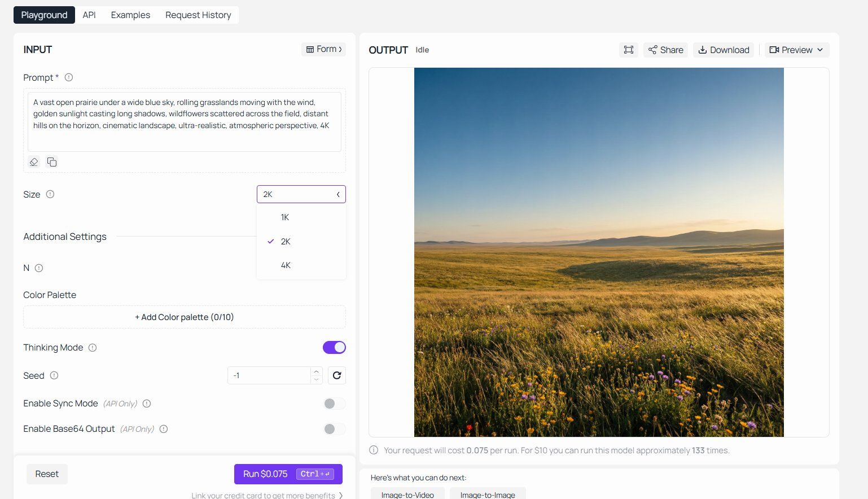Add a color palette entry
The width and height of the screenshot is (868, 499).
[184, 317]
